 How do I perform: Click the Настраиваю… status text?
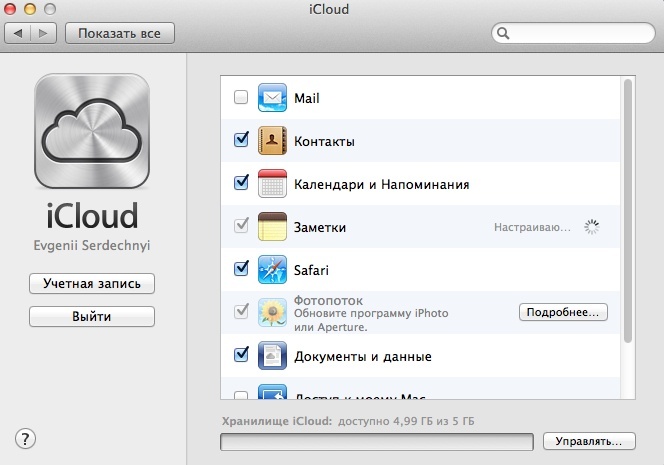(532, 227)
